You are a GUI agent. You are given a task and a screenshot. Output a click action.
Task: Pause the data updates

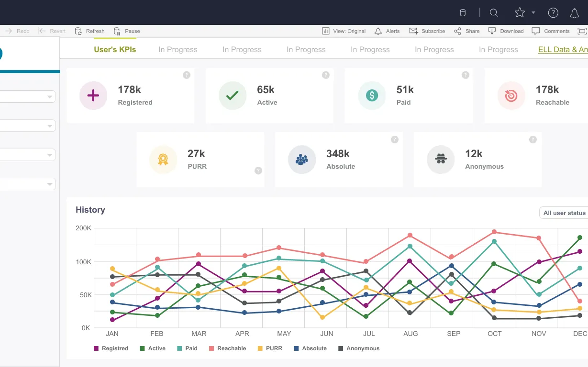coord(127,31)
